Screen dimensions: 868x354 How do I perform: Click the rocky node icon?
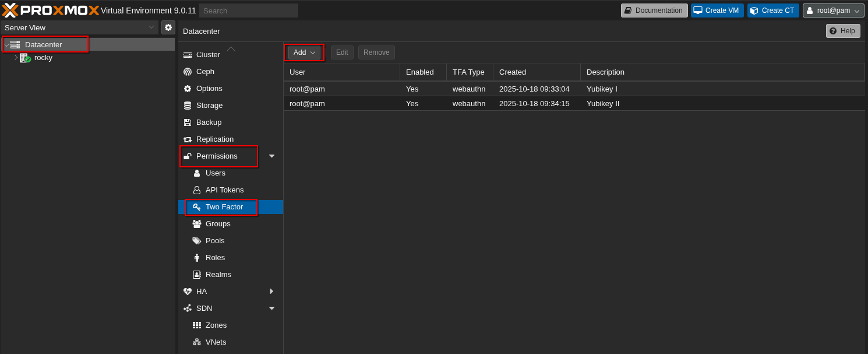(24, 58)
